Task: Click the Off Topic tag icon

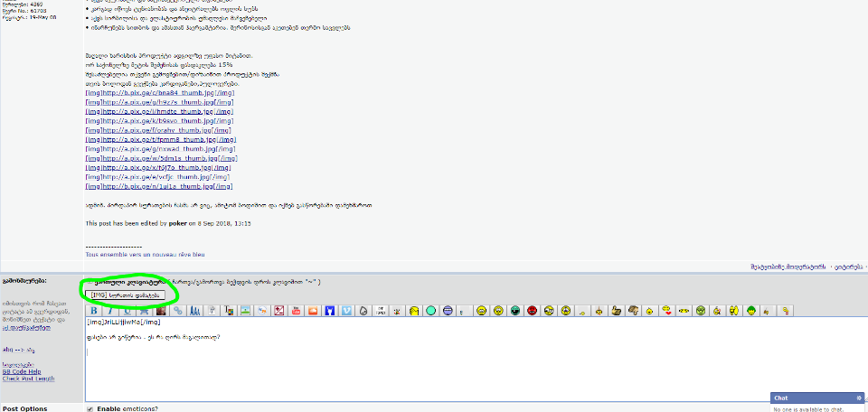Action: point(380,311)
